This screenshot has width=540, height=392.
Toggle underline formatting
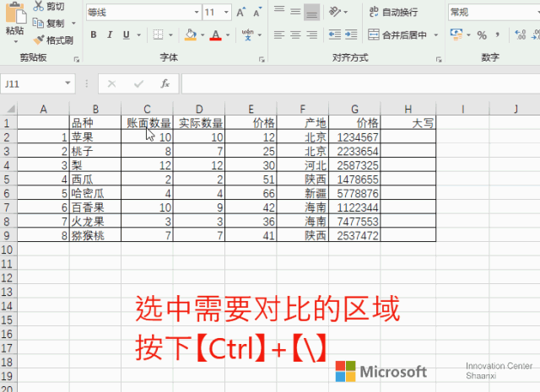[125, 35]
